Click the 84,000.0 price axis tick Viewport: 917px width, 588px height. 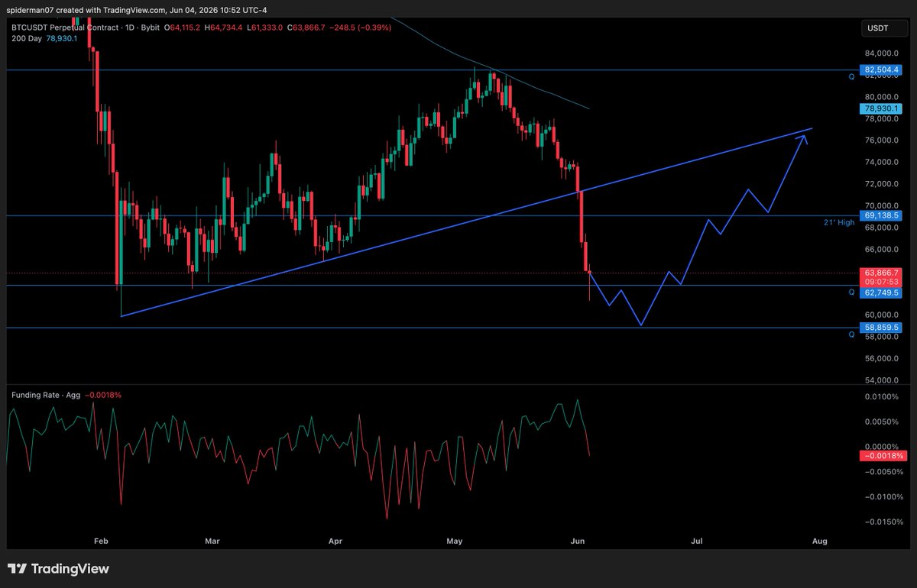[881, 53]
